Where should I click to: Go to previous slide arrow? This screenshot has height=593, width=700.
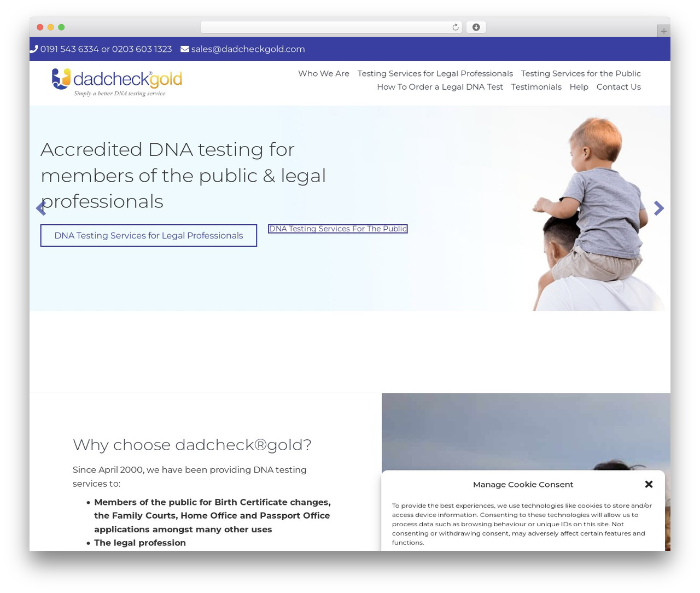40,208
